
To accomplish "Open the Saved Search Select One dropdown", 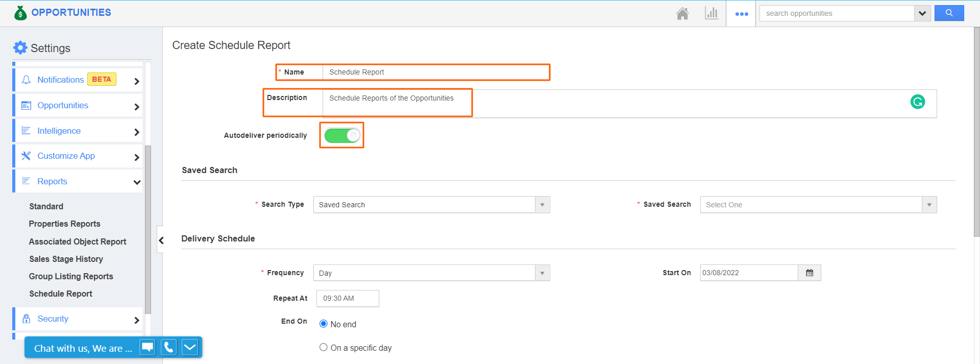I will coord(818,205).
